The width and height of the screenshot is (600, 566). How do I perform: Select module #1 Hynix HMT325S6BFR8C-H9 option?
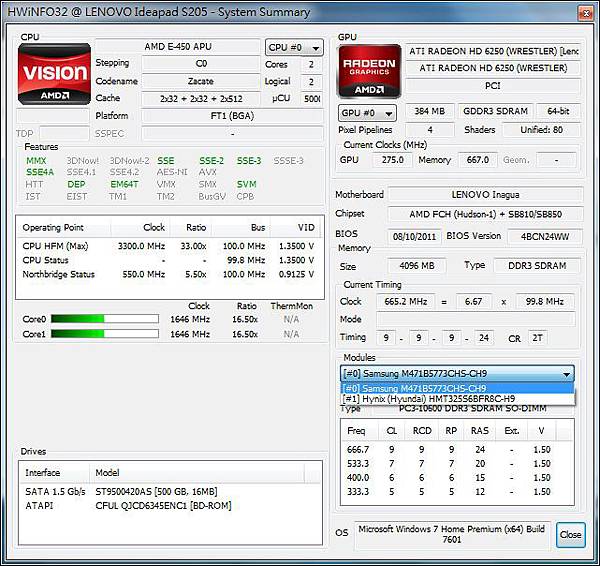tap(457, 399)
